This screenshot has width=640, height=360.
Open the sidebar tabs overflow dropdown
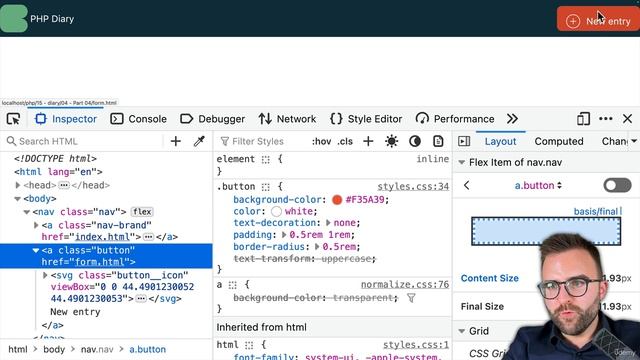point(634,141)
